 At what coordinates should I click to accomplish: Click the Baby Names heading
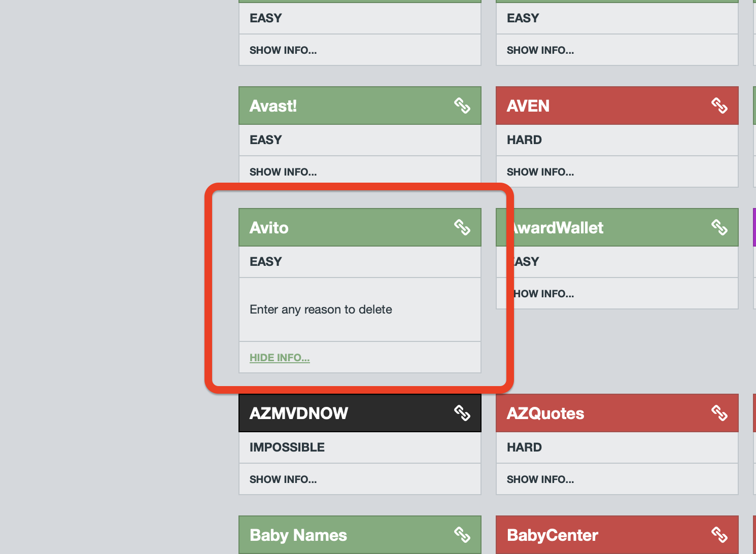click(298, 535)
